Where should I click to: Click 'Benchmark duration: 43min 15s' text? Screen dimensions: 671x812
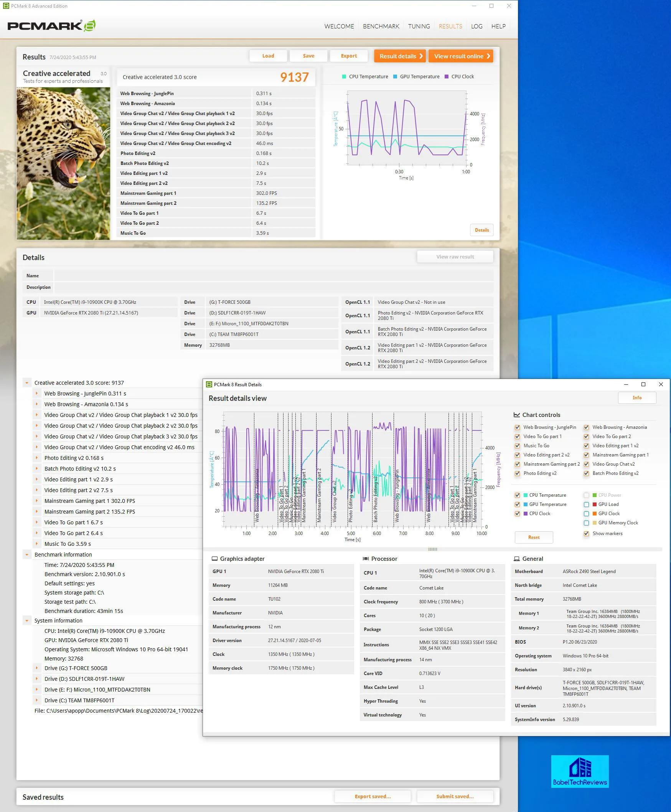(84, 611)
